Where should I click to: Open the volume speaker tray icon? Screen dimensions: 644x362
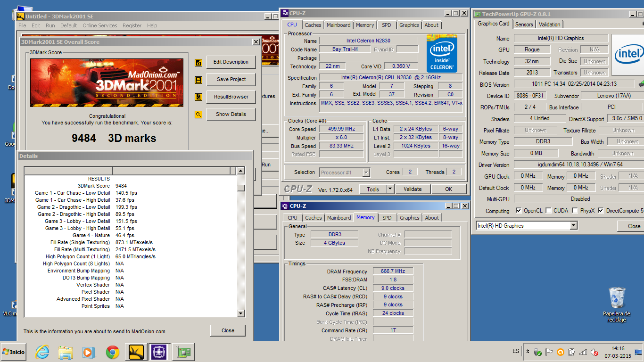[594, 352]
